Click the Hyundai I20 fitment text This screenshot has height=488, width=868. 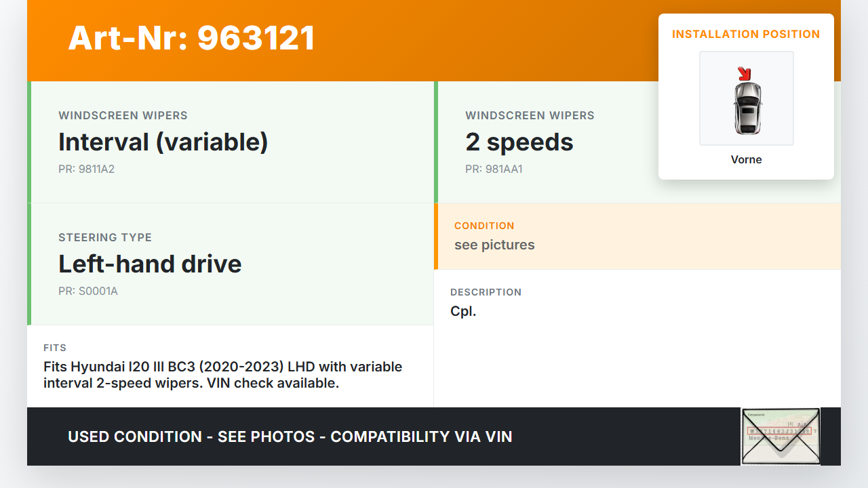point(222,375)
